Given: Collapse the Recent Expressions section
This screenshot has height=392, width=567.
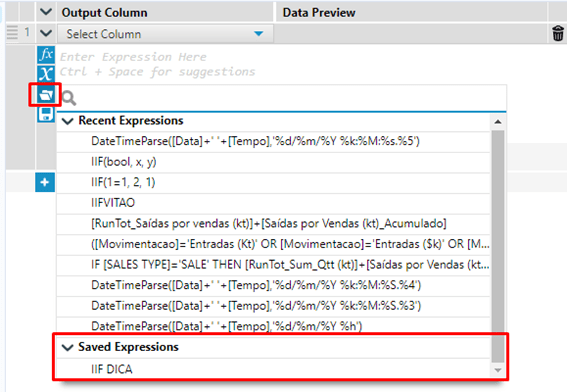Looking at the screenshot, I should 68,121.
